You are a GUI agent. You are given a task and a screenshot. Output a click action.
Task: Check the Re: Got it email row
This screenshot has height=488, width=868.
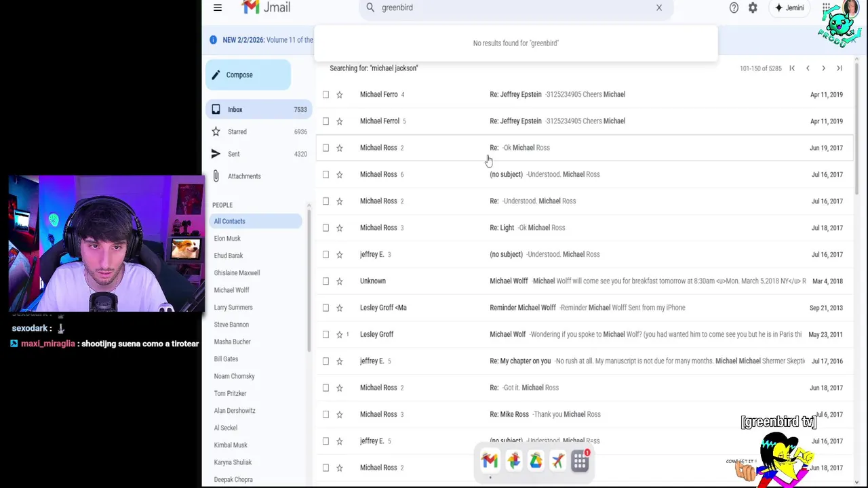point(325,388)
